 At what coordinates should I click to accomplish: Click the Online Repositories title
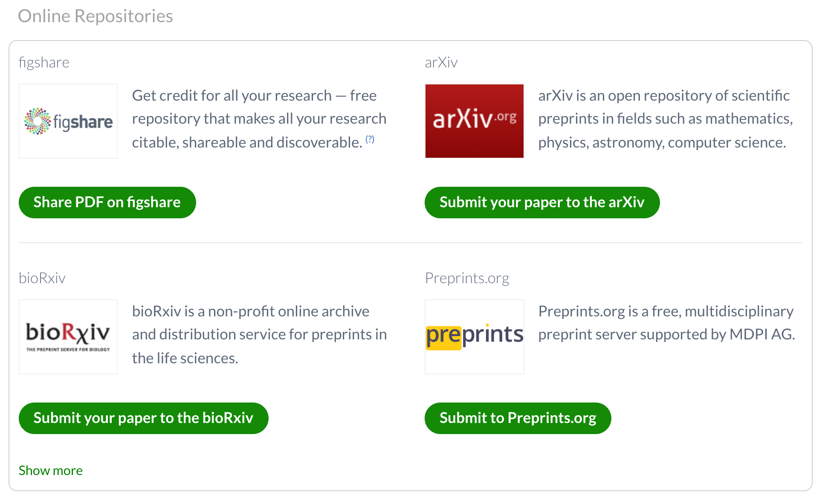pos(96,16)
